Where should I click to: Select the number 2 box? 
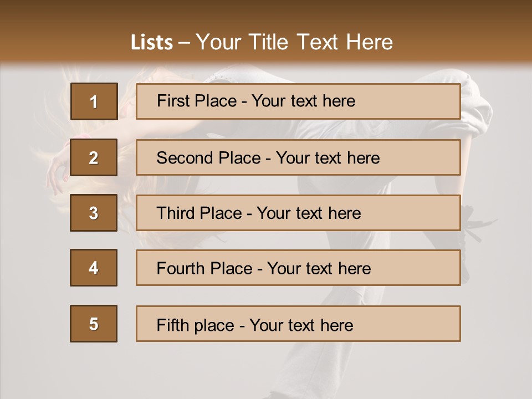pos(94,157)
